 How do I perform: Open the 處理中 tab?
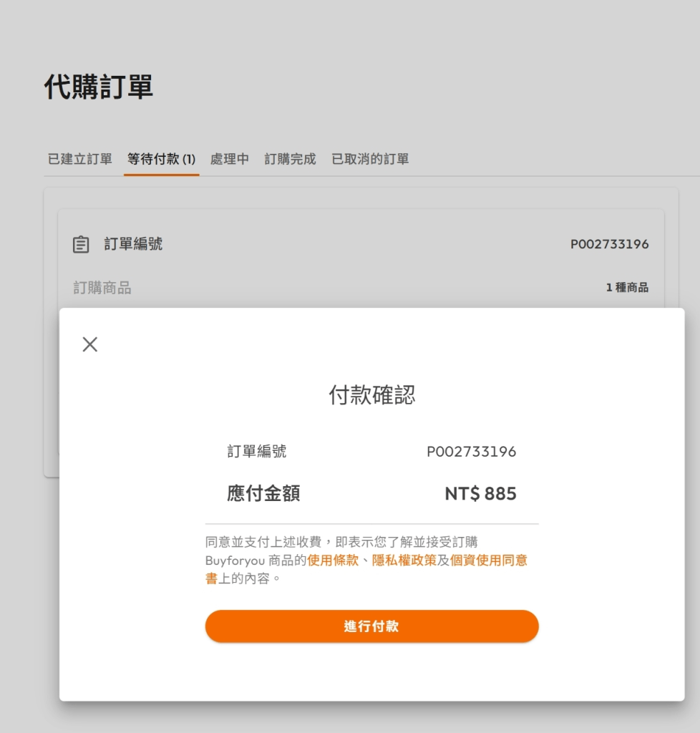(x=230, y=159)
